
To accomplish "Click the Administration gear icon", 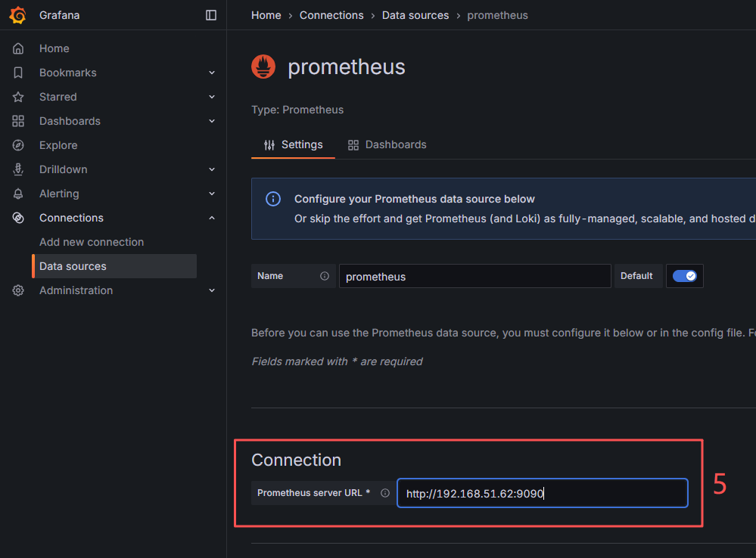I will click(x=18, y=290).
